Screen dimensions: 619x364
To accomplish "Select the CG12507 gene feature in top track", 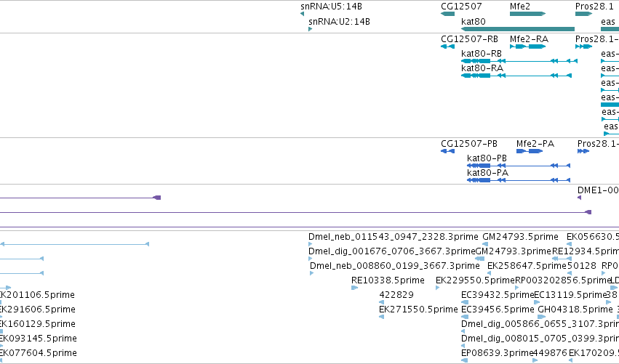I will (447, 14).
